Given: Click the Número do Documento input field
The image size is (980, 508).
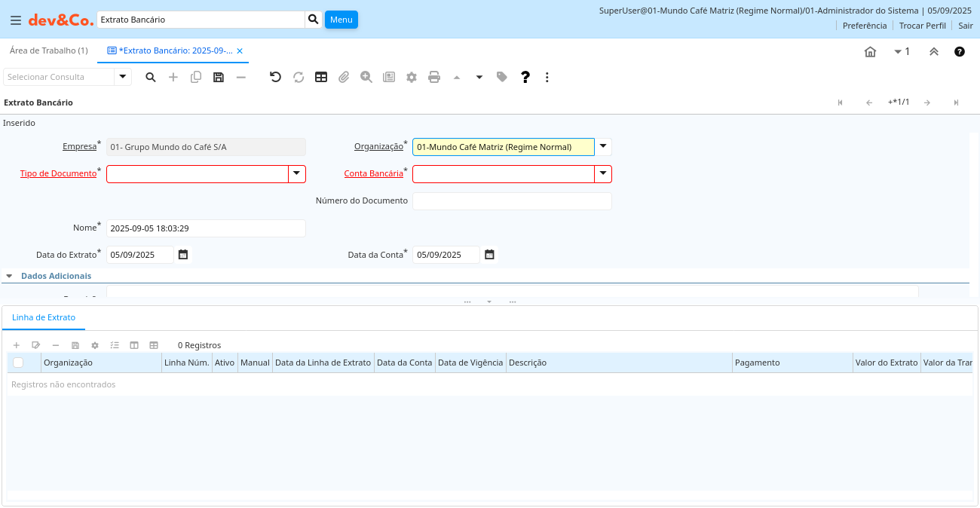Looking at the screenshot, I should (x=512, y=201).
